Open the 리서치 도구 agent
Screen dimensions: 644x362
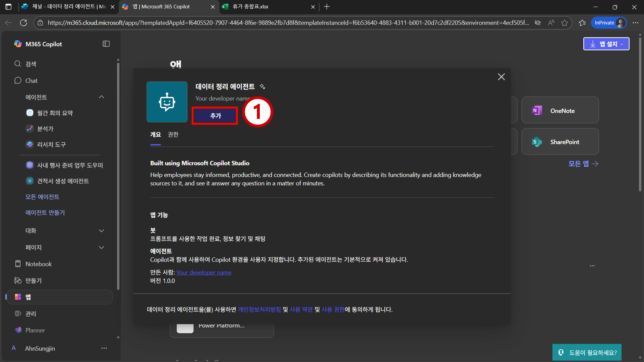pyautogui.click(x=51, y=144)
